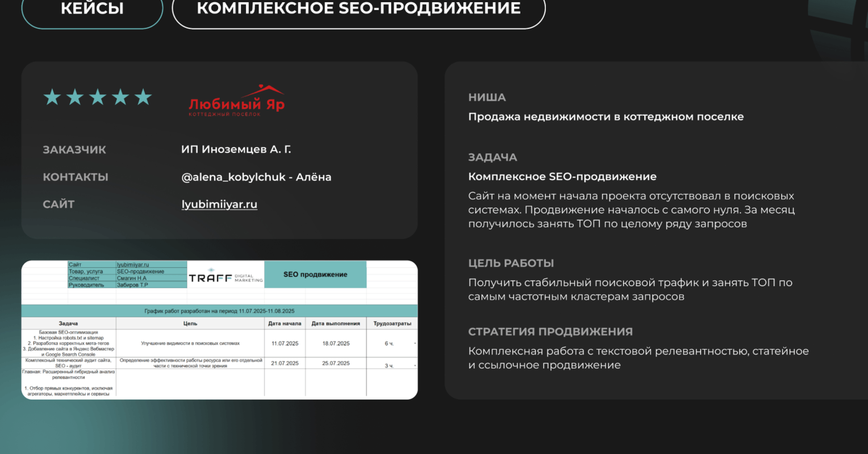Click the schedule period row 11.07.2025-11.08.2025
The image size is (868, 454).
[x=219, y=311]
